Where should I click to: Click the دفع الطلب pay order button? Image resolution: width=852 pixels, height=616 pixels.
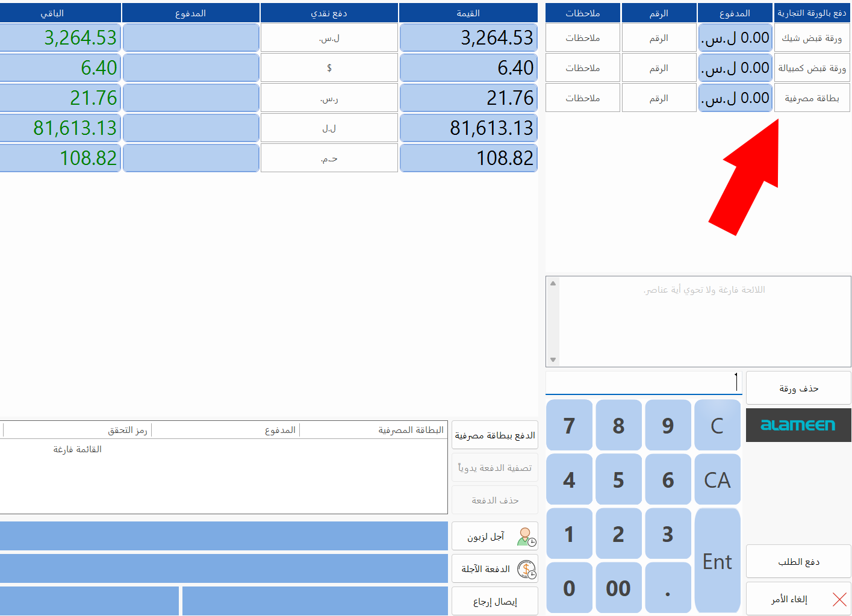[798, 562]
